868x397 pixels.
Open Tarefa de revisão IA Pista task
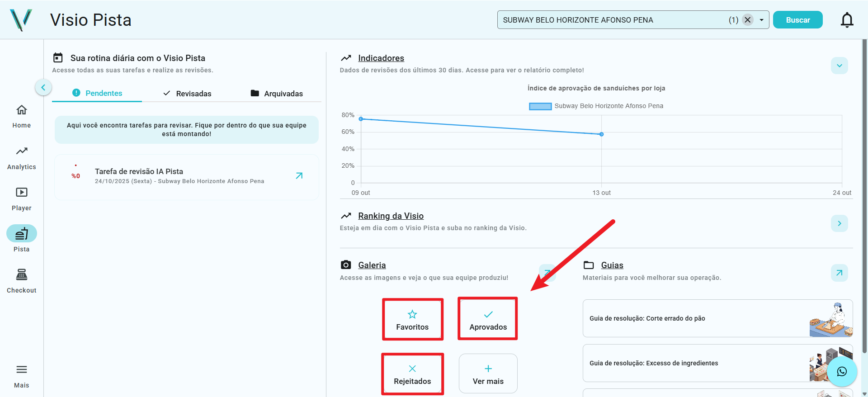(187, 177)
